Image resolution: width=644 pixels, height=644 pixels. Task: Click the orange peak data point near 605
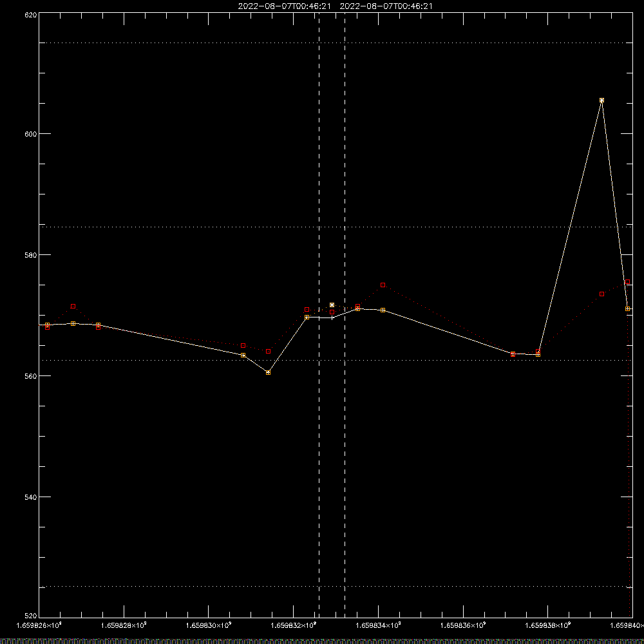pyautogui.click(x=601, y=100)
